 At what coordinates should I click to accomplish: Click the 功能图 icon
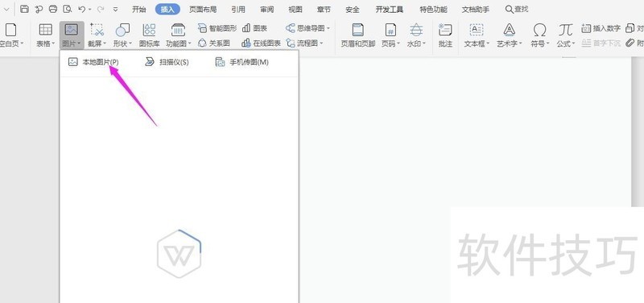click(x=178, y=30)
